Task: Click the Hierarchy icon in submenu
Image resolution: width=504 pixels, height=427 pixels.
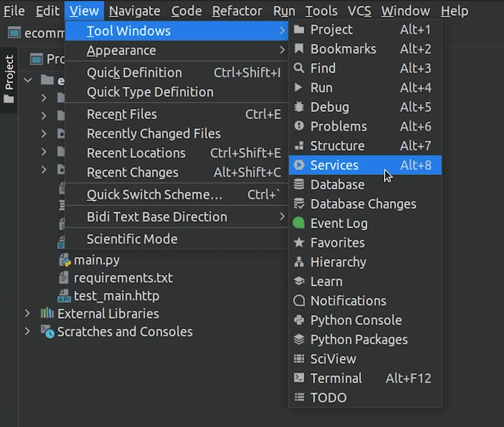Action: point(299,262)
